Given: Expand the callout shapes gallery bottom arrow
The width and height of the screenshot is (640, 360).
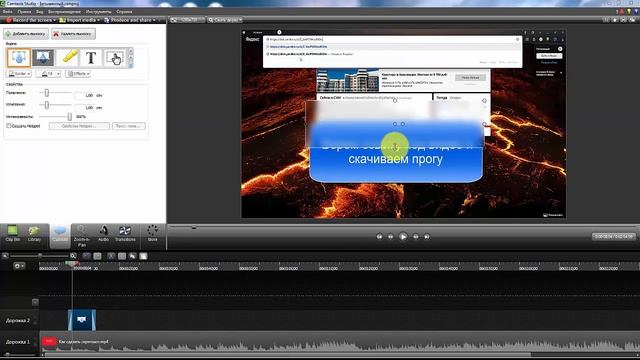Looking at the screenshot, I should tap(131, 65).
